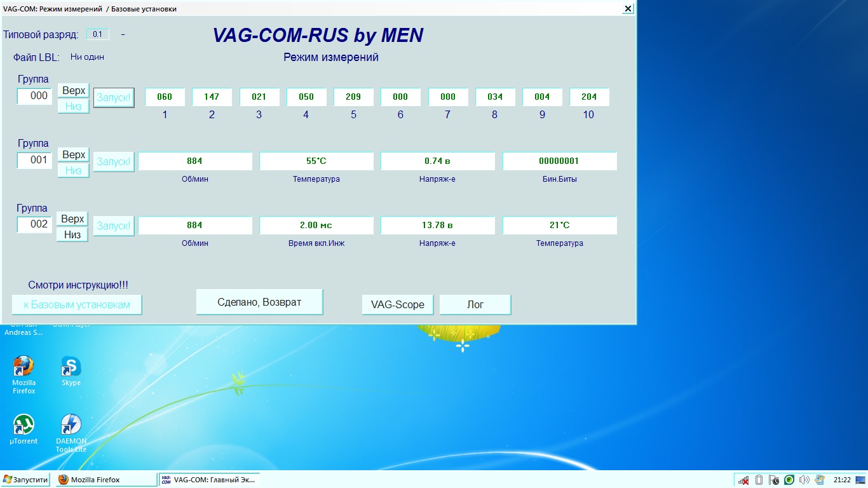Click the Файл LBL value Ни один
This screenshot has height=488, width=868.
coord(87,57)
